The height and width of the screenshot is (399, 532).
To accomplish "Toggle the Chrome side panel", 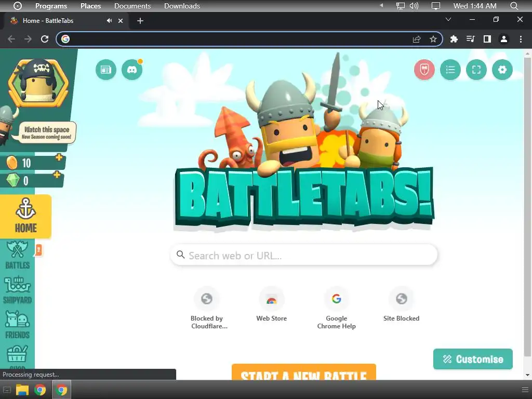I will pyautogui.click(x=487, y=39).
